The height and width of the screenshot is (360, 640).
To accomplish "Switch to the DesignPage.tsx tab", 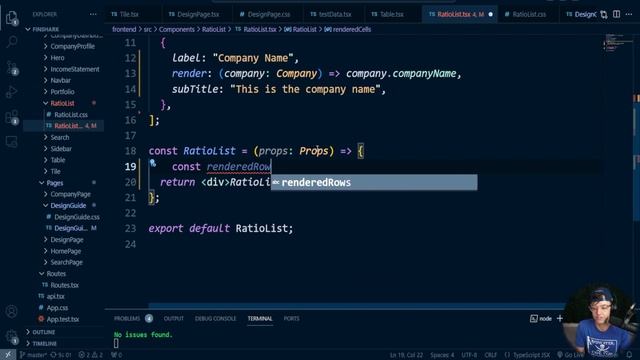I will [x=198, y=14].
